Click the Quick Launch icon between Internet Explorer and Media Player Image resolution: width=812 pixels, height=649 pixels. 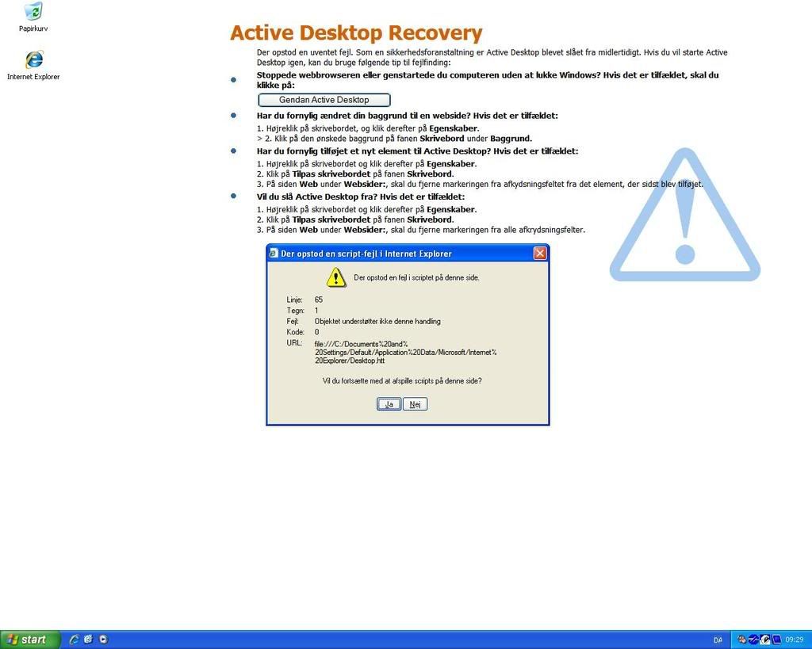(89, 639)
